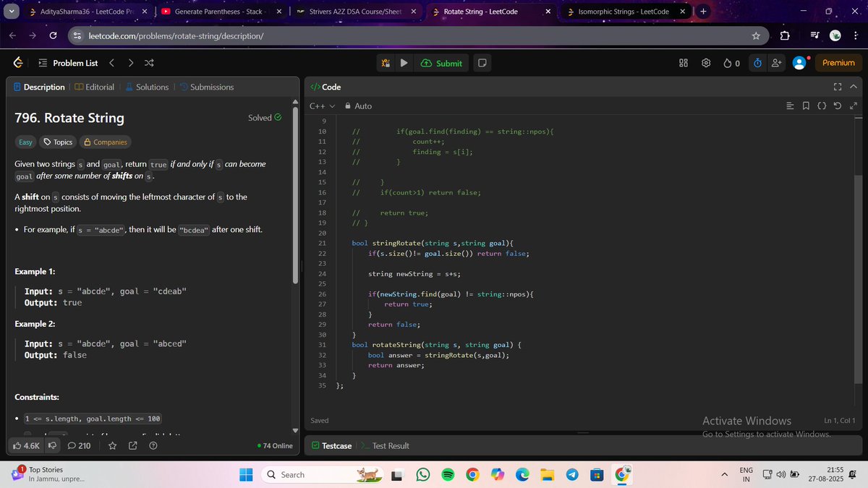Go to previous problem chevron

click(x=111, y=63)
